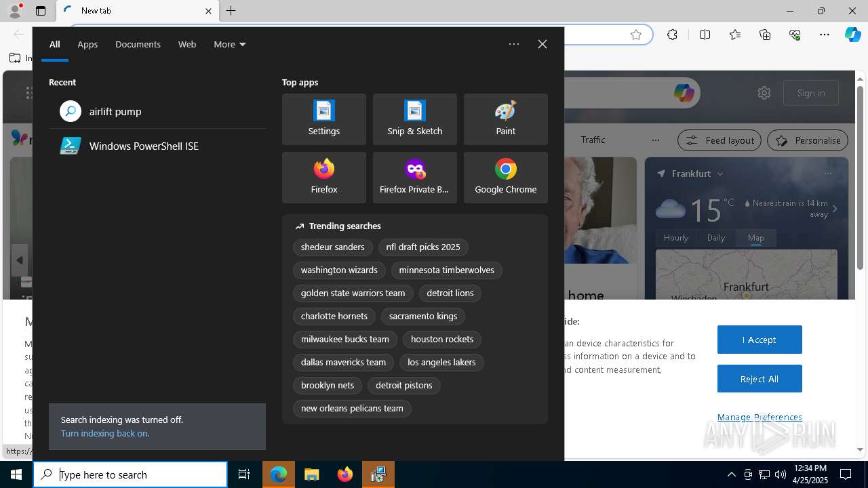Click the Sign in button

[811, 93]
